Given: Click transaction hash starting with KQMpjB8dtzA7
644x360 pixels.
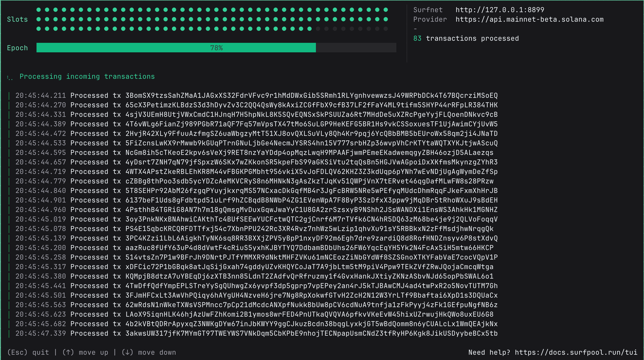Looking at the screenshot, I should tap(309, 276).
